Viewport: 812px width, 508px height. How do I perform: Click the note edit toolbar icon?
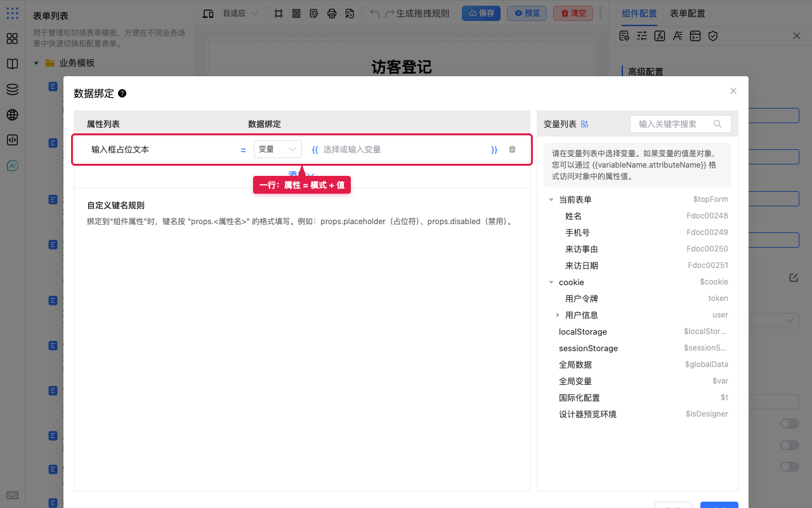314,13
